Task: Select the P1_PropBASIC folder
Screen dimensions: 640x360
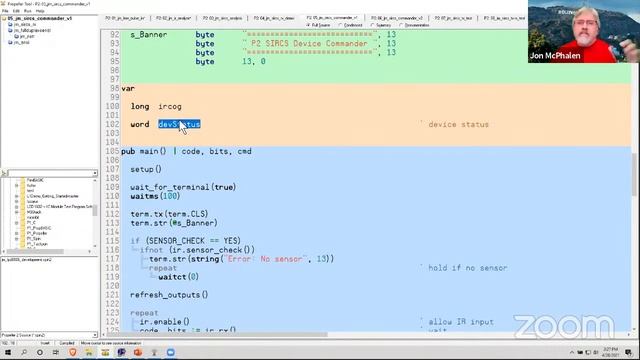Action: [x=39, y=228]
